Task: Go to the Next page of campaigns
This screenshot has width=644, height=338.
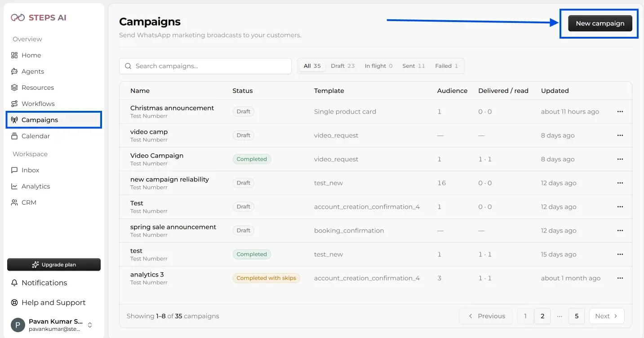Action: 607,316
